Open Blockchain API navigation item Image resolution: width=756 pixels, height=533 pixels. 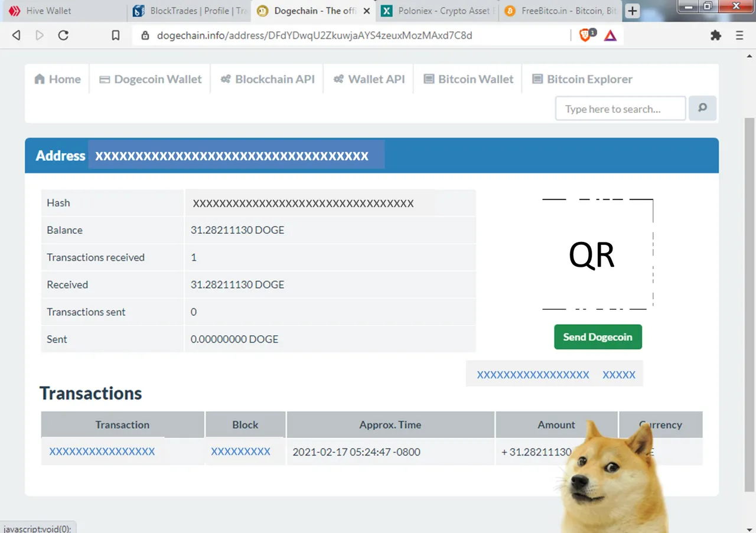pos(268,79)
